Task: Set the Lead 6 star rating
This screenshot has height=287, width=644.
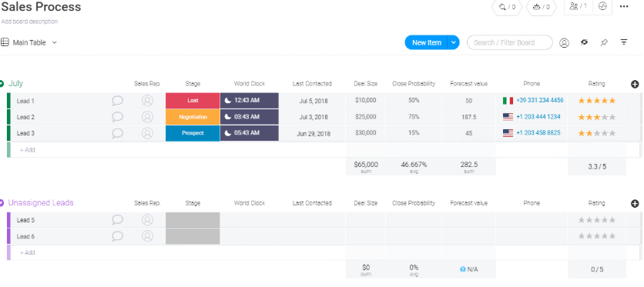Action: (597, 236)
